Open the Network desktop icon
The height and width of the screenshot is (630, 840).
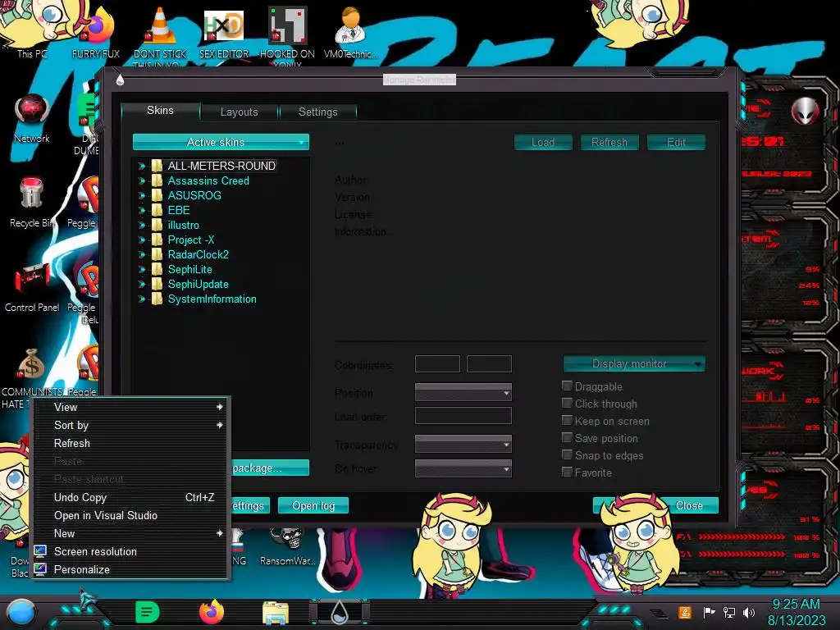(x=32, y=110)
